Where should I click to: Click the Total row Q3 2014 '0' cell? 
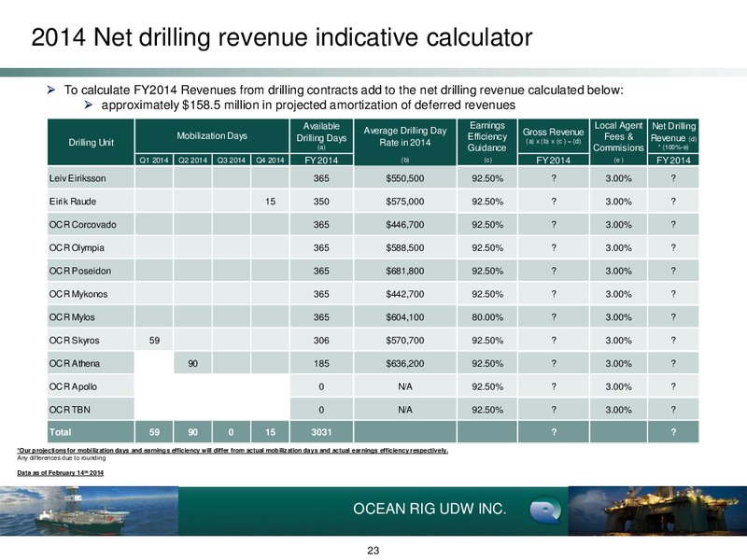231,432
